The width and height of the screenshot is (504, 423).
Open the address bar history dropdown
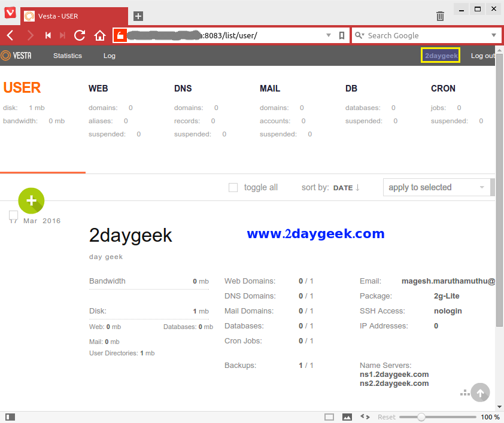329,35
